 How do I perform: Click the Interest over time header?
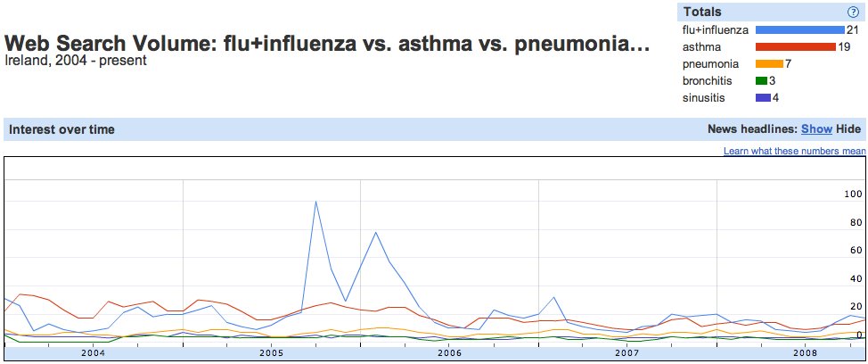62,129
